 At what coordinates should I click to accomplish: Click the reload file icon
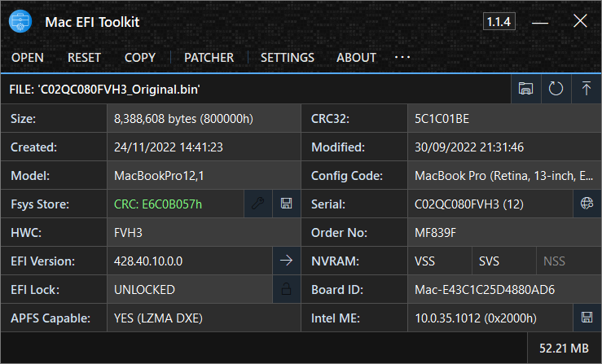(x=556, y=89)
